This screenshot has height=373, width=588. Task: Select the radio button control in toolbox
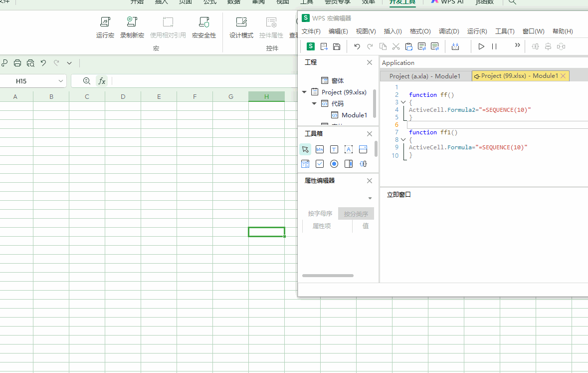[x=334, y=164]
